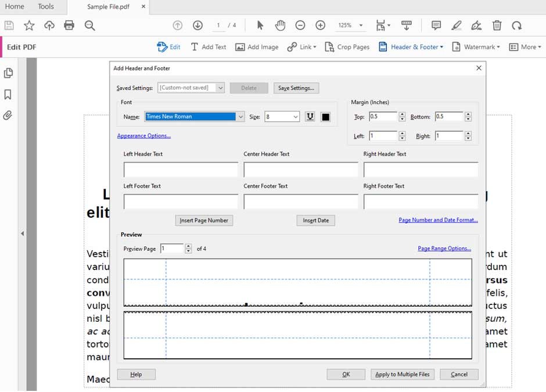546x392 pixels.
Task: Collapse the left navigation pane arrow
Action: point(22,233)
